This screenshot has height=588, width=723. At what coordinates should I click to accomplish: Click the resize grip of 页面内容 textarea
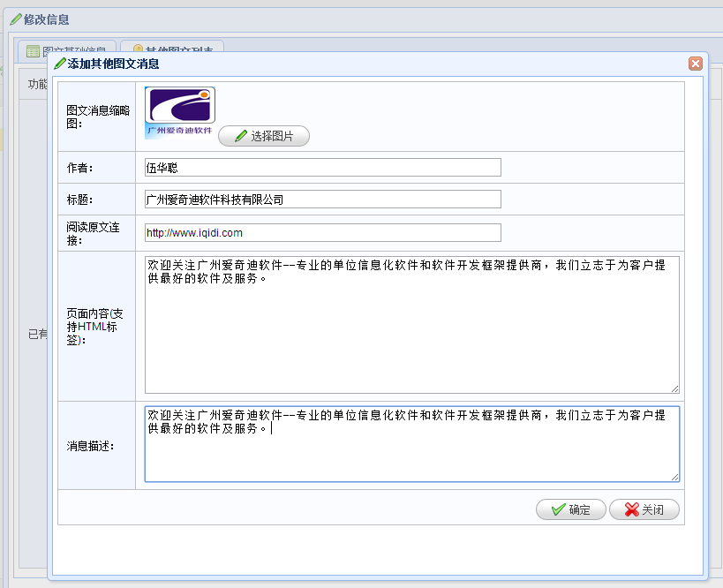click(x=675, y=389)
